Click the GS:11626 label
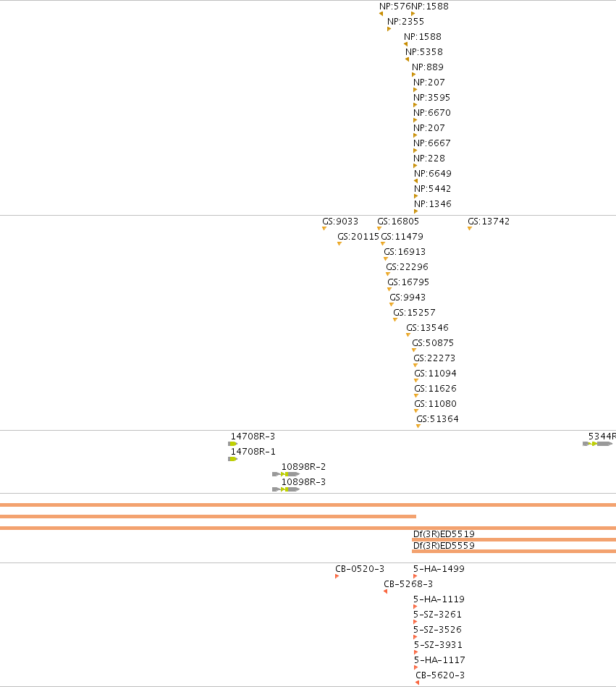 pyautogui.click(x=435, y=388)
